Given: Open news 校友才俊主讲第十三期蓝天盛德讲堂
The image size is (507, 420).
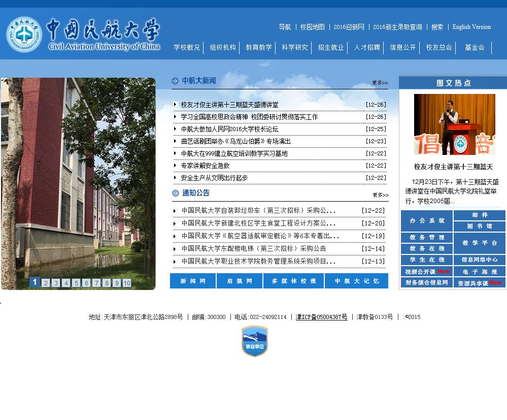Looking at the screenshot, I should coord(229,105).
